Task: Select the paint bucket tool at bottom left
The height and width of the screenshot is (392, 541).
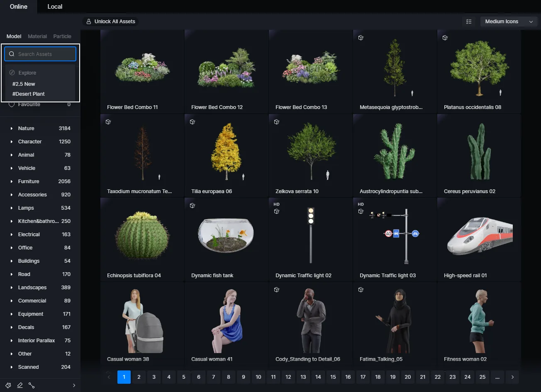Action: 9,385
